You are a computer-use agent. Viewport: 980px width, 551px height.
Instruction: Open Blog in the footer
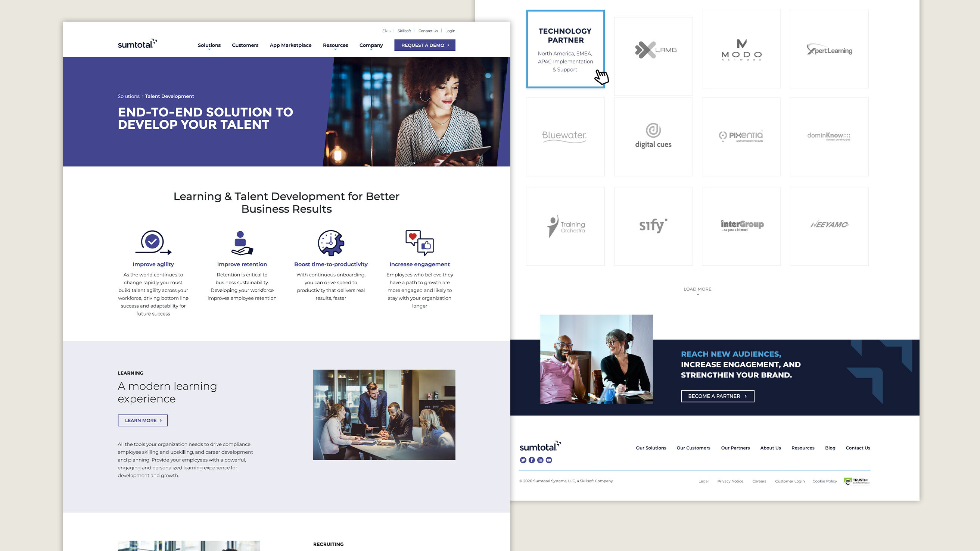(830, 448)
